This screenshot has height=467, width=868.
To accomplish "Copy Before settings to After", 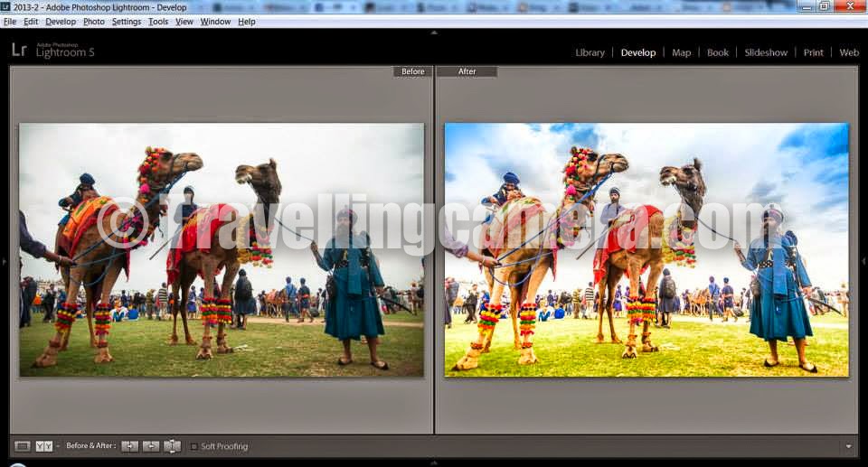I will coord(129,446).
